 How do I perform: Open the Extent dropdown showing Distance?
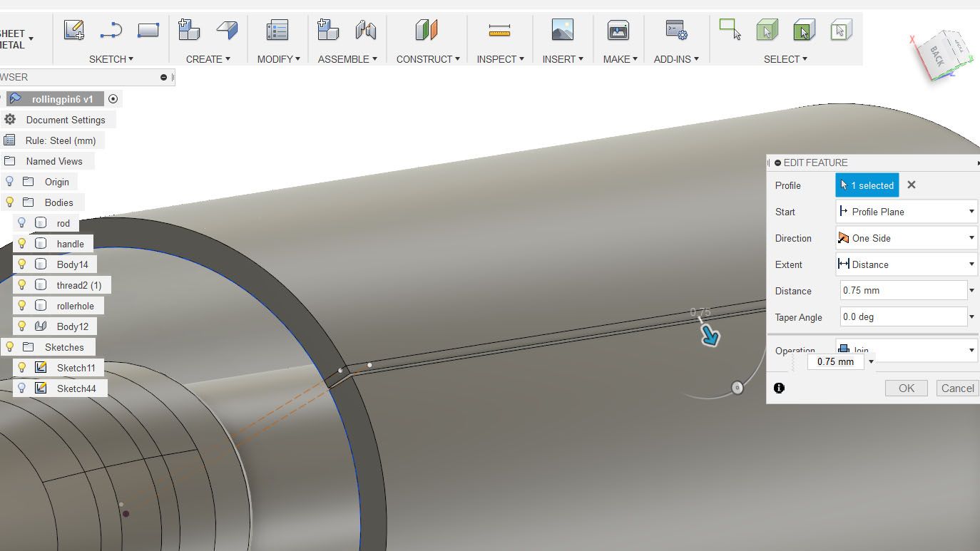click(x=906, y=264)
